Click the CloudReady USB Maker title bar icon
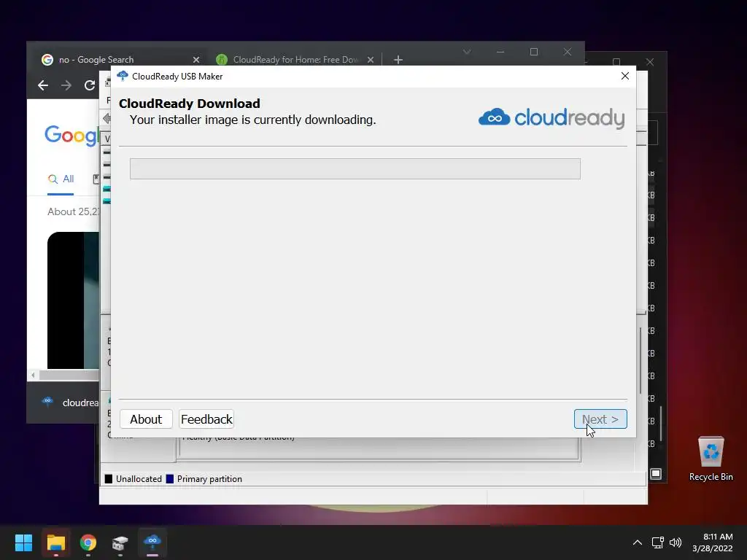Screen dimensions: 747x560 [123, 76]
